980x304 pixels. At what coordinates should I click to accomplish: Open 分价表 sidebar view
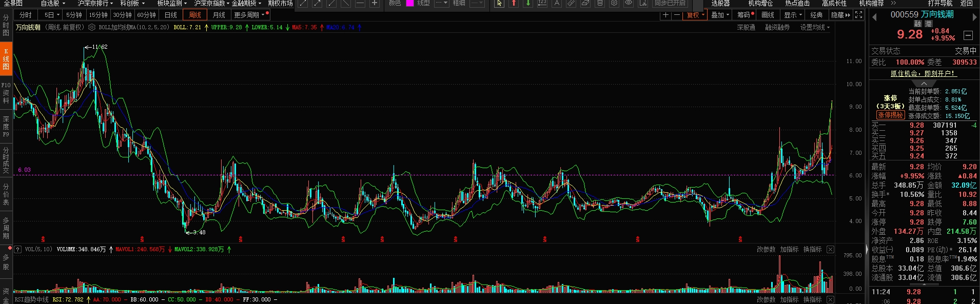pyautogui.click(x=6, y=194)
